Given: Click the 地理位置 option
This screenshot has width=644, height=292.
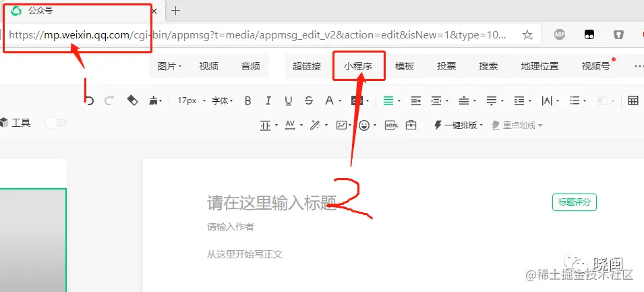Looking at the screenshot, I should (x=539, y=66).
